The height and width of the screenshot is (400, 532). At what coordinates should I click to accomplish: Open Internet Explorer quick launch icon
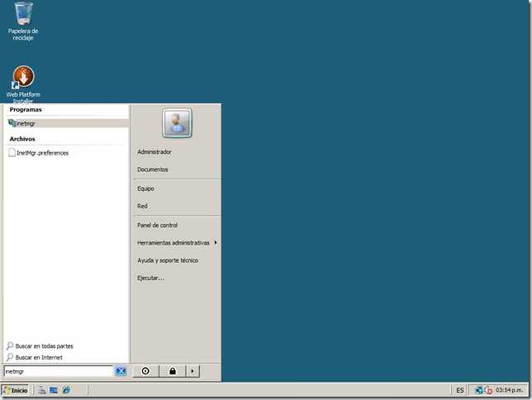coord(66,390)
